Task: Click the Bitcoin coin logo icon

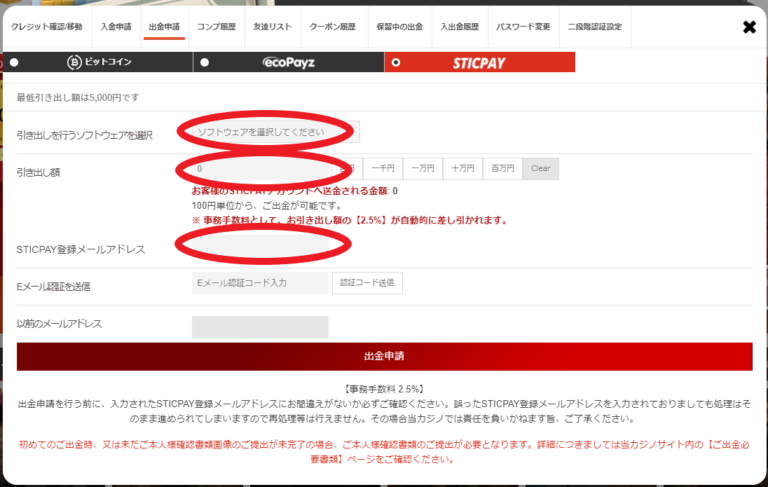Action: click(x=74, y=62)
